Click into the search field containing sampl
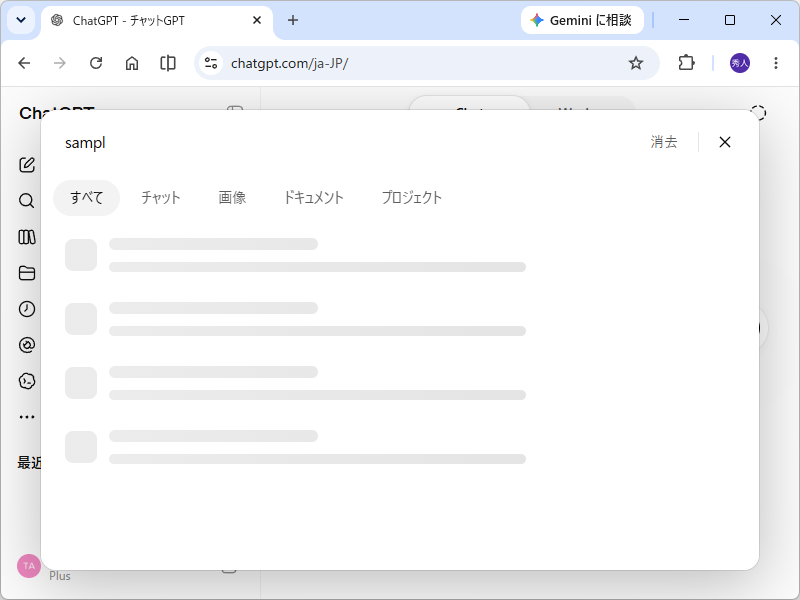 [347, 142]
